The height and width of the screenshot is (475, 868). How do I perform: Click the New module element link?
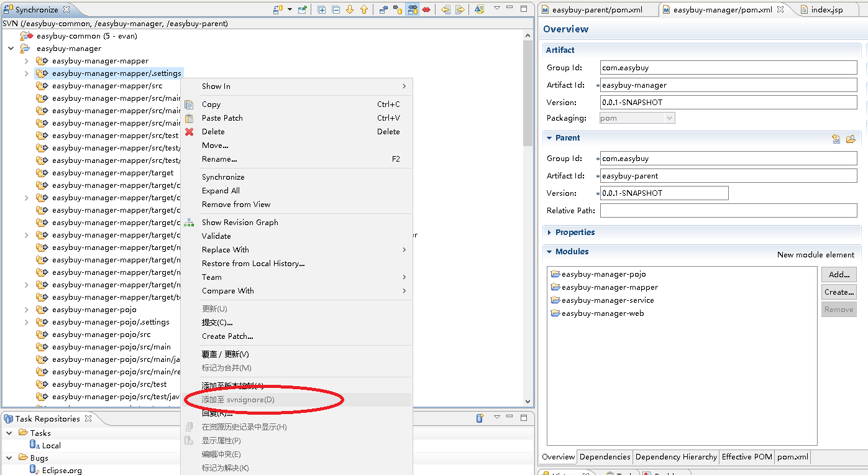click(x=816, y=255)
